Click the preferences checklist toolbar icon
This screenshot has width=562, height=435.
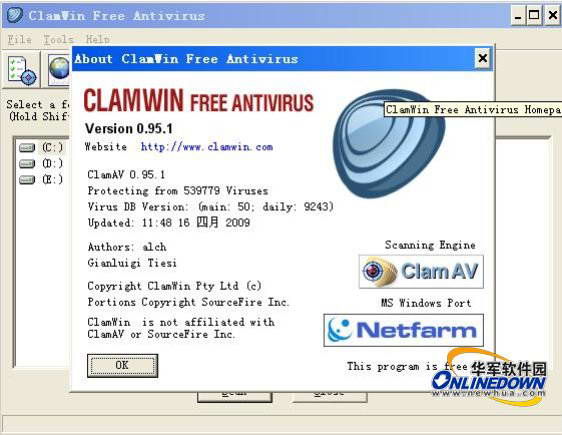(x=22, y=70)
